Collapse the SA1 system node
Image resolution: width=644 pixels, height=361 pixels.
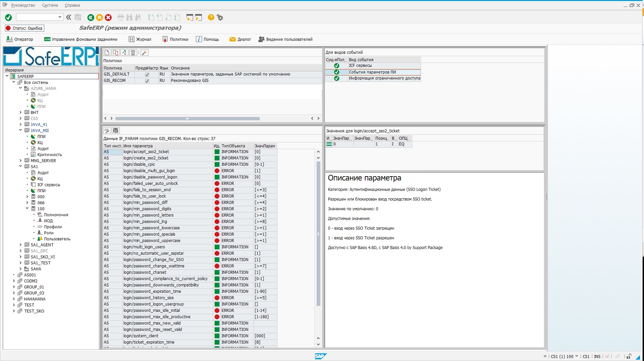[x=20, y=167]
